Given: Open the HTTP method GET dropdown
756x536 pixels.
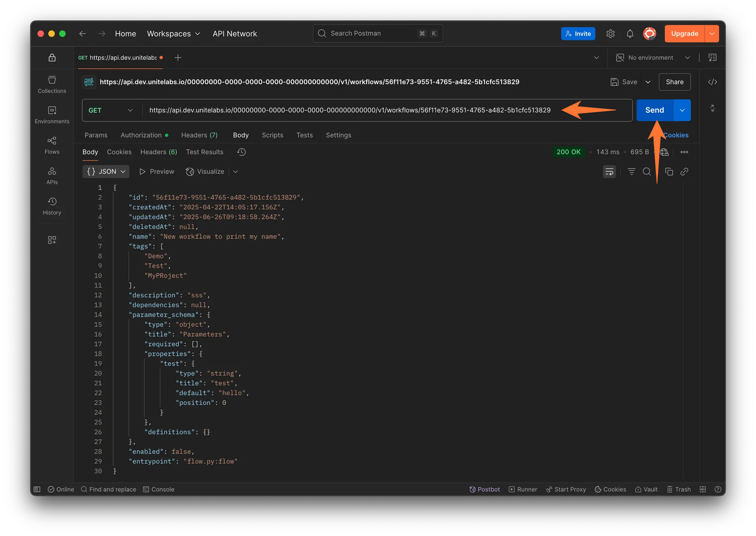Looking at the screenshot, I should (x=110, y=110).
